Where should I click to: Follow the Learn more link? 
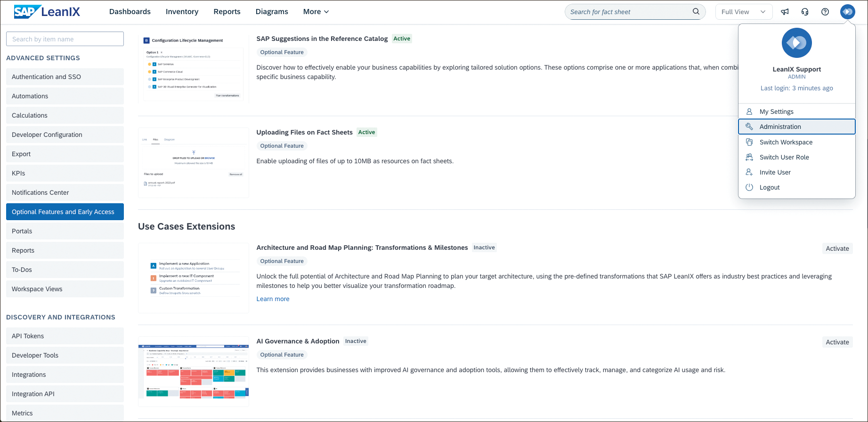click(x=273, y=299)
